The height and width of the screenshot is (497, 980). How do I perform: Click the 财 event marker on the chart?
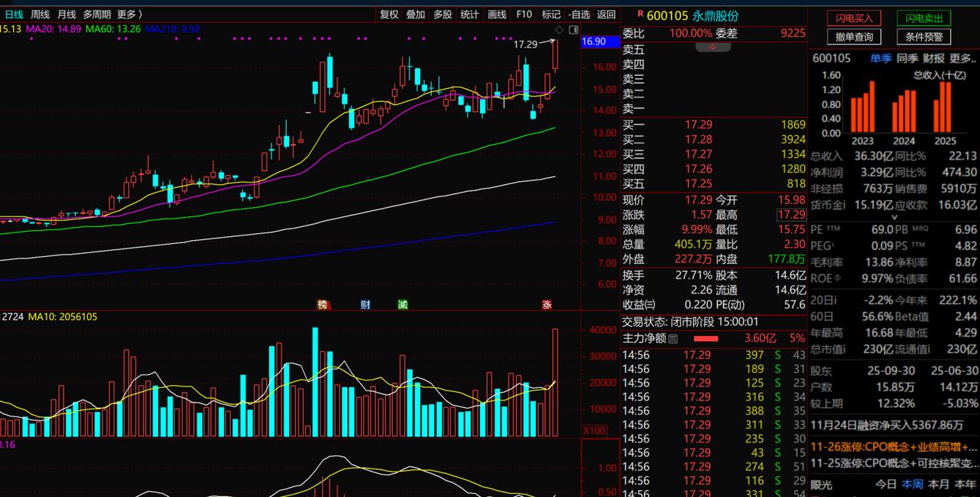coord(366,304)
